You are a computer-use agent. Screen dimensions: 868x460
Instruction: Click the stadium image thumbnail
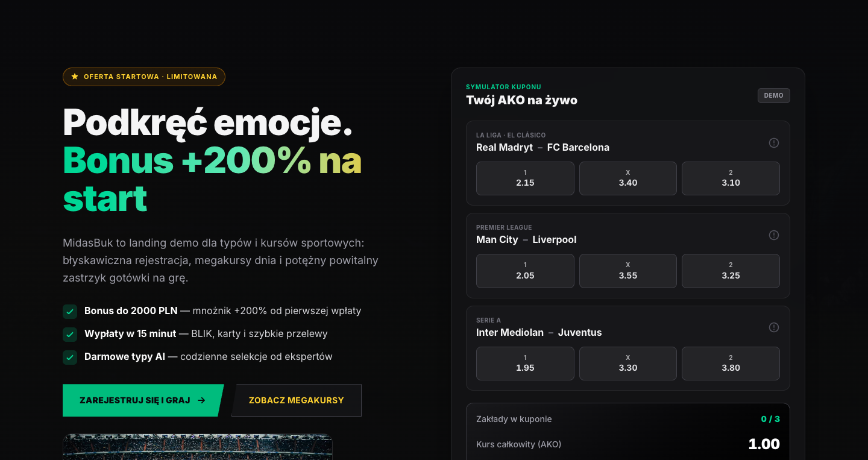(x=198, y=447)
